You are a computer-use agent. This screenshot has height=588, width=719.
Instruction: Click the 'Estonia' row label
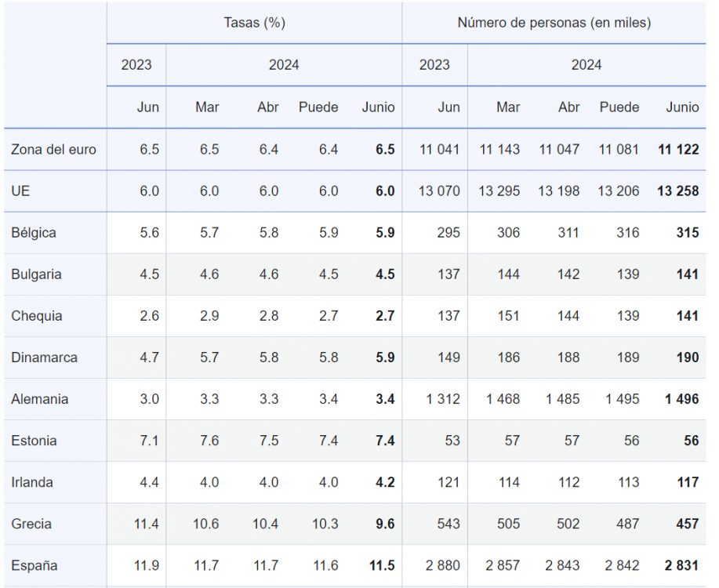(34, 441)
